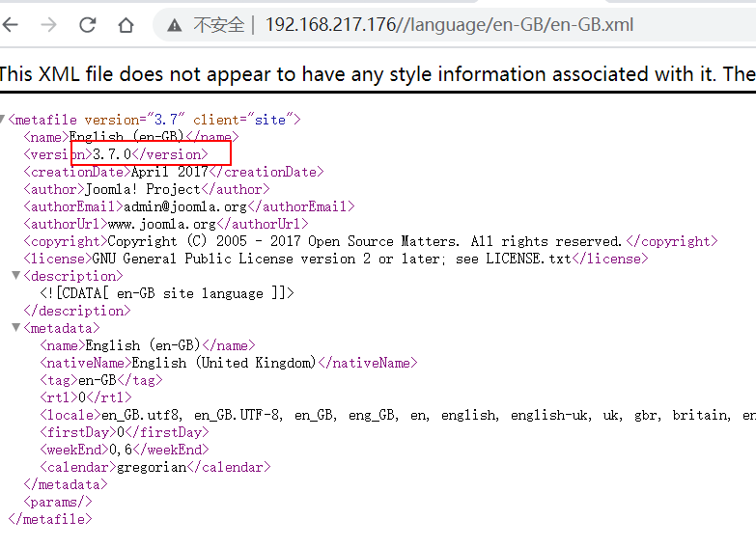Screen dimensions: 756x547
Task: Select English (United Kingdom) nativeName text
Action: click(224, 363)
